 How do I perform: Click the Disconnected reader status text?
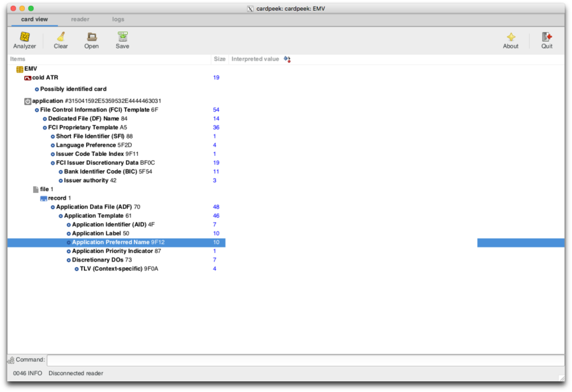pyautogui.click(x=76, y=373)
